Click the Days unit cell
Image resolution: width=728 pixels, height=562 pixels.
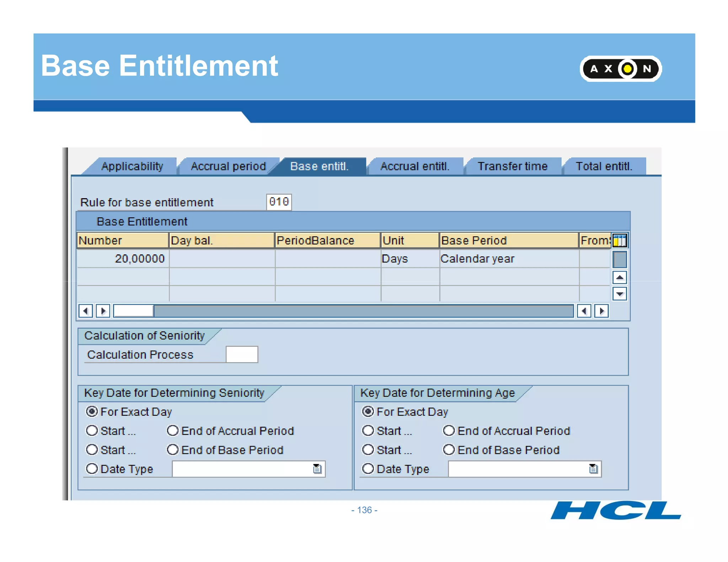(x=410, y=259)
